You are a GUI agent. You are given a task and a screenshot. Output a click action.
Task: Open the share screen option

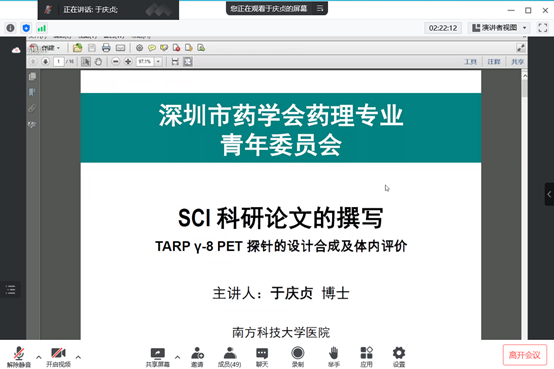pos(158,356)
